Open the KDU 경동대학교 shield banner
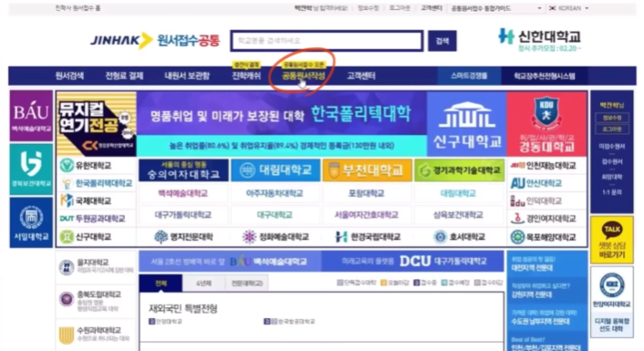 coord(546,124)
